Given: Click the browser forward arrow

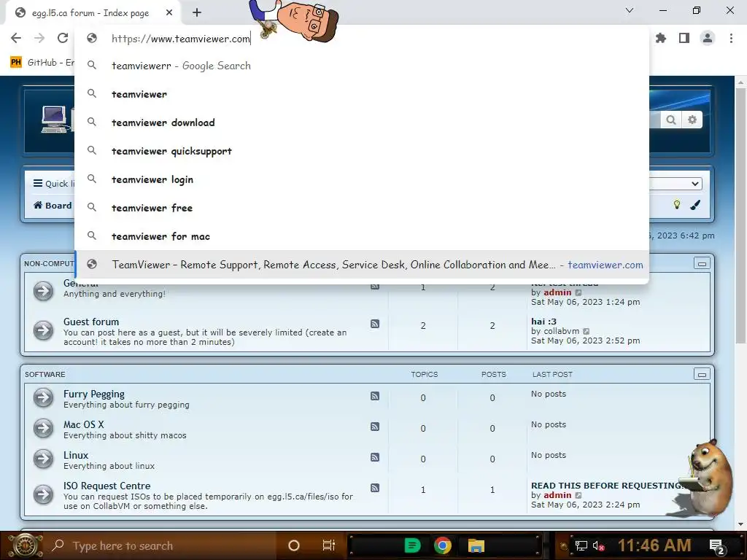Looking at the screenshot, I should [x=39, y=38].
